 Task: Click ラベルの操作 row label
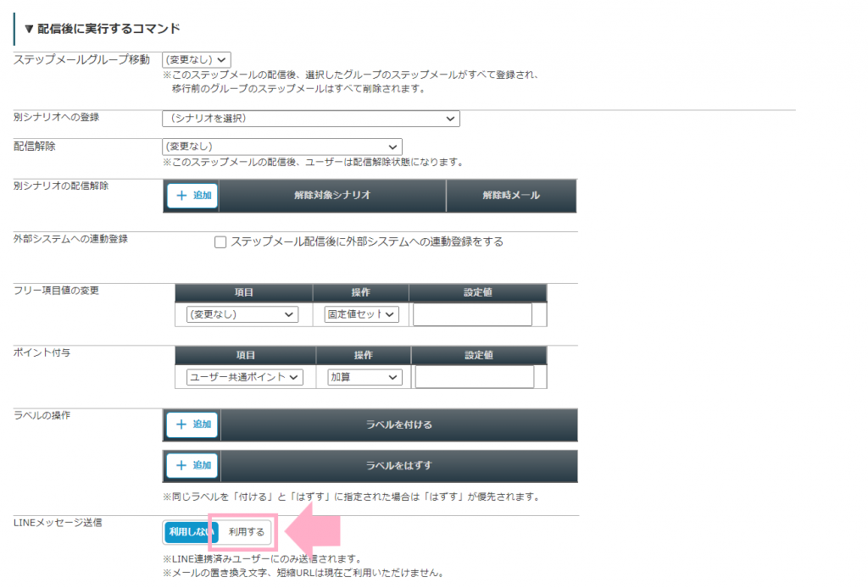42,415
